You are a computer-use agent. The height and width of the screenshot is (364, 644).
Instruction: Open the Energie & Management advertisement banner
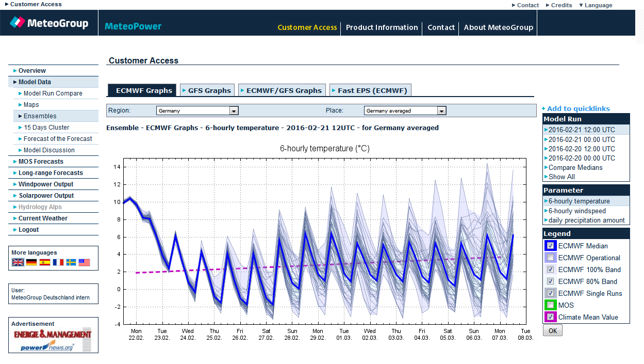coord(53,340)
